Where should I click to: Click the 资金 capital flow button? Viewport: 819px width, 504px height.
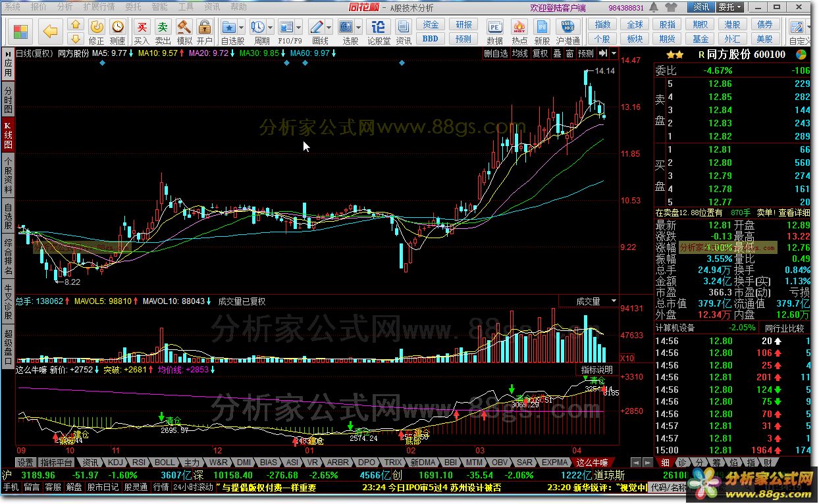pyautogui.click(x=431, y=24)
